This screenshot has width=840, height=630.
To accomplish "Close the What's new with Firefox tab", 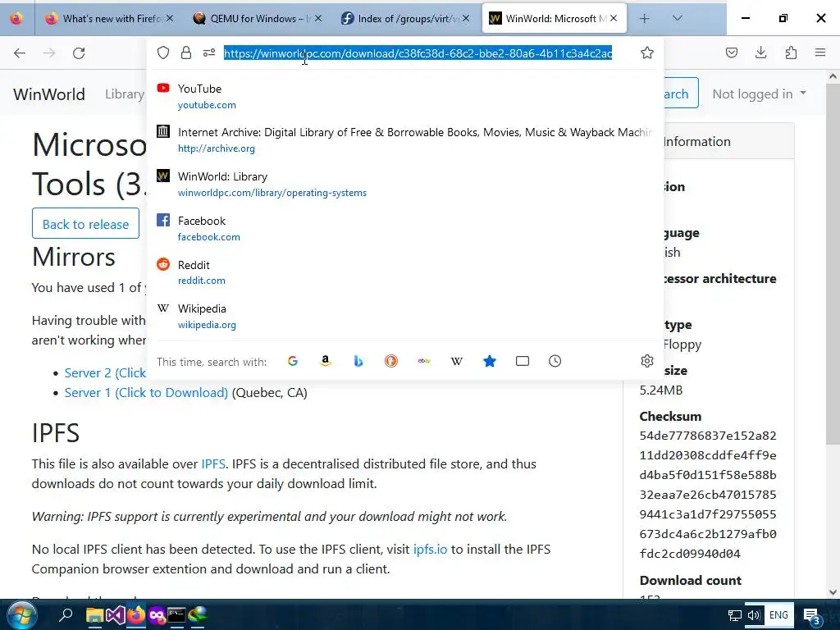I will point(170,18).
